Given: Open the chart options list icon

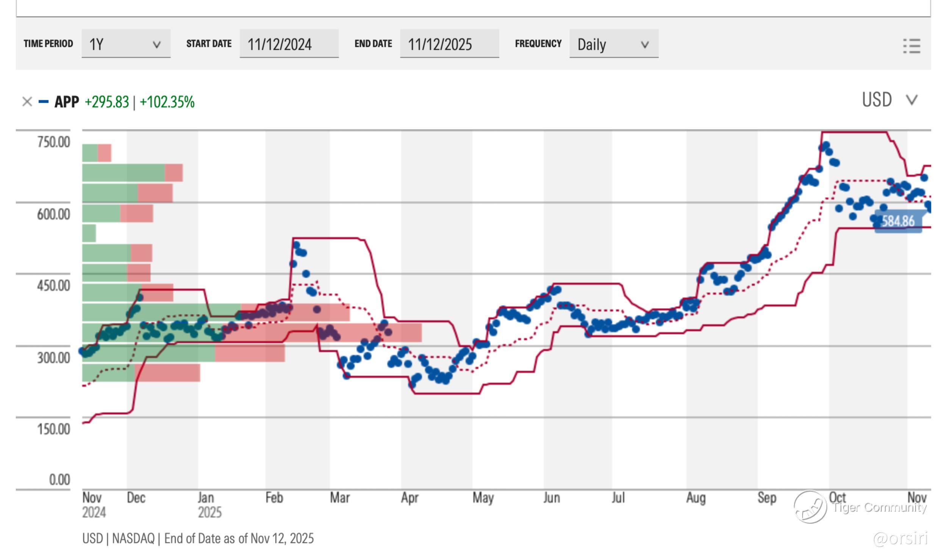Looking at the screenshot, I should pos(911,46).
